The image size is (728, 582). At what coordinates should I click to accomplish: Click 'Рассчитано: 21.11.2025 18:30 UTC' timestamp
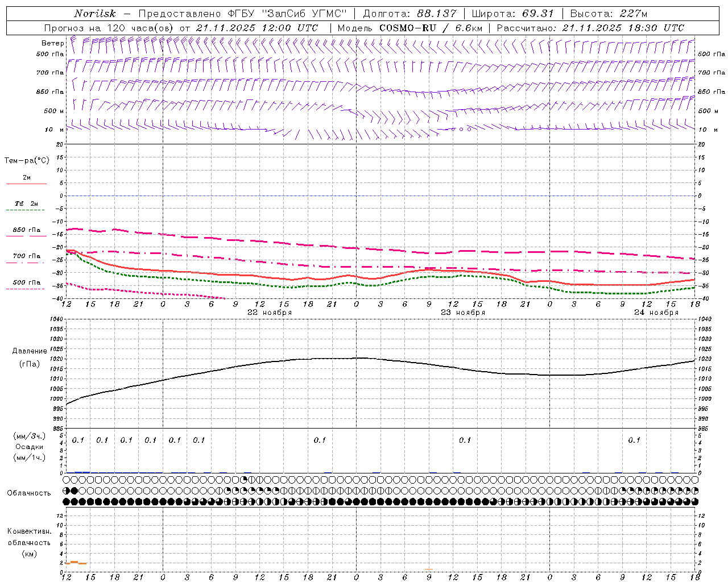(590, 28)
